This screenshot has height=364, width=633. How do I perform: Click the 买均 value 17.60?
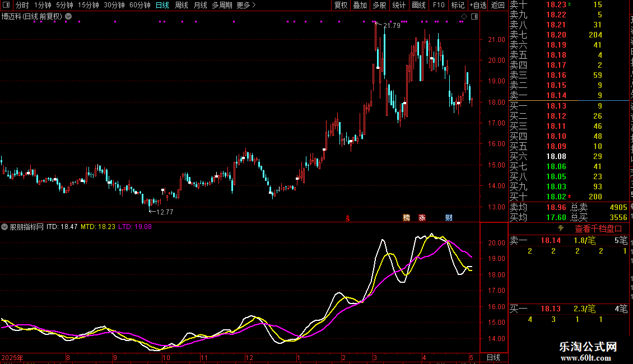point(556,217)
